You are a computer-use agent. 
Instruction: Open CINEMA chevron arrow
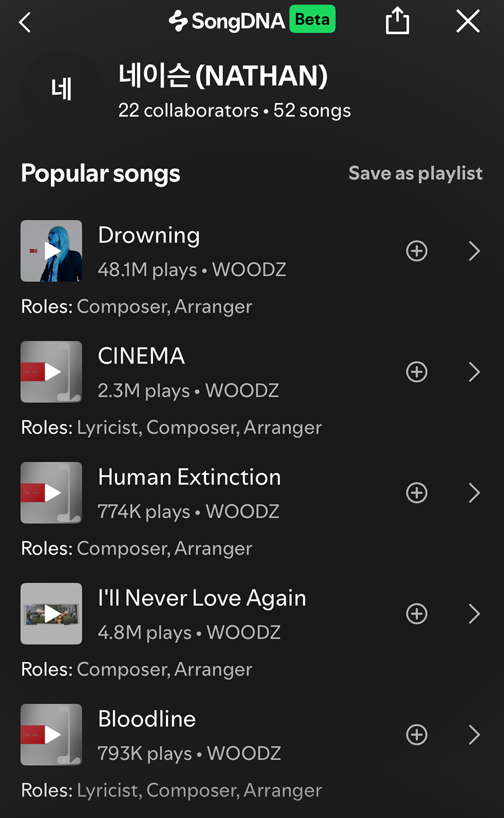474,372
